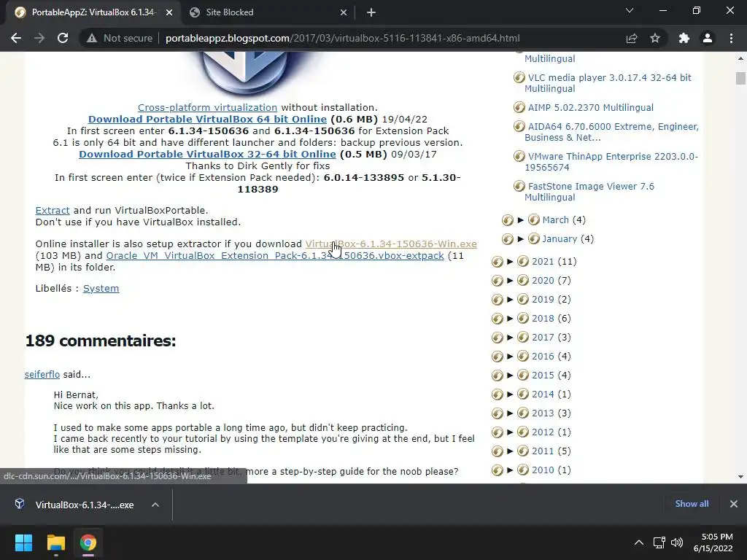747x560 pixels.
Task: Open 2014 archive link
Action: [x=543, y=394]
